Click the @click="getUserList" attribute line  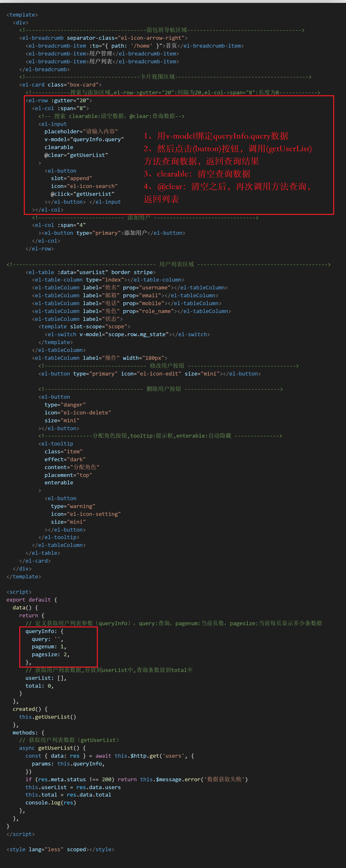click(x=83, y=194)
